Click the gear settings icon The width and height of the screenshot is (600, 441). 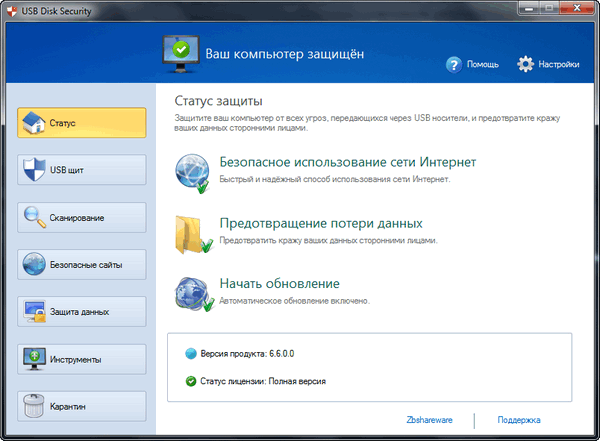(525, 64)
